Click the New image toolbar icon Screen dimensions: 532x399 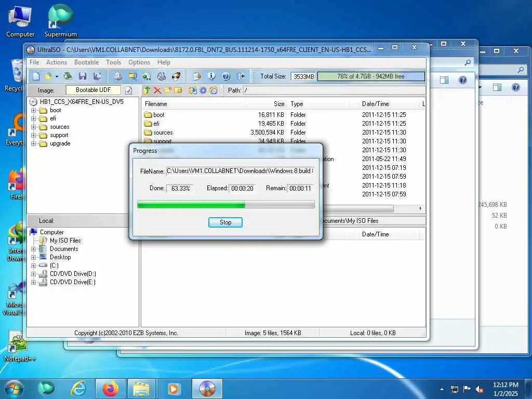[36, 76]
